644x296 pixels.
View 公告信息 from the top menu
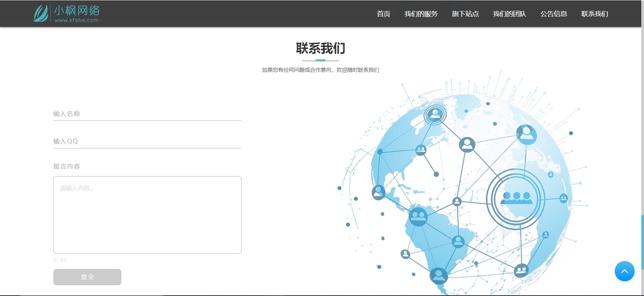pos(554,14)
